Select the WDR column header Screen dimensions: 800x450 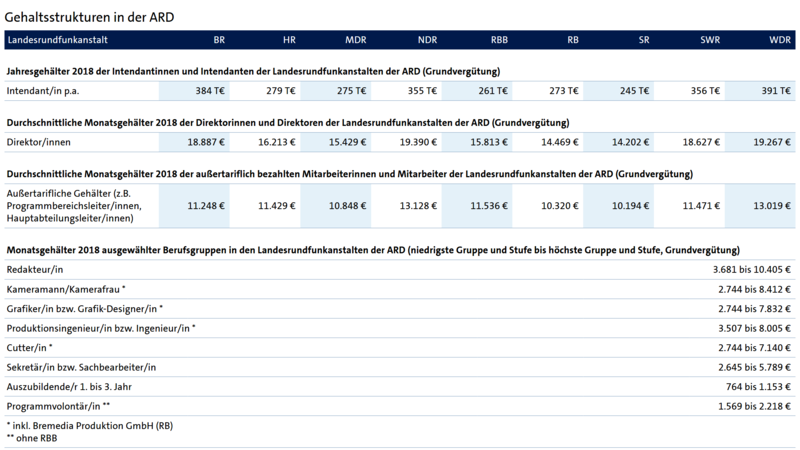(780, 41)
